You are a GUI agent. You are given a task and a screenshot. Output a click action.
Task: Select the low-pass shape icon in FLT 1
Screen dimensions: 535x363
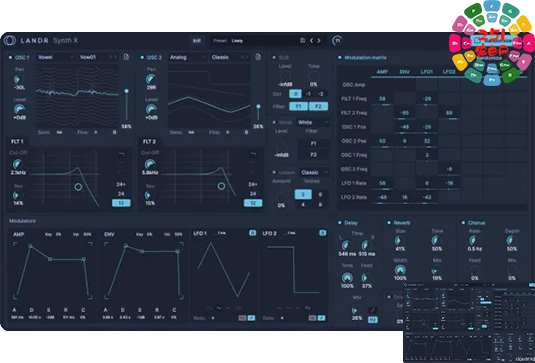[x=121, y=155]
